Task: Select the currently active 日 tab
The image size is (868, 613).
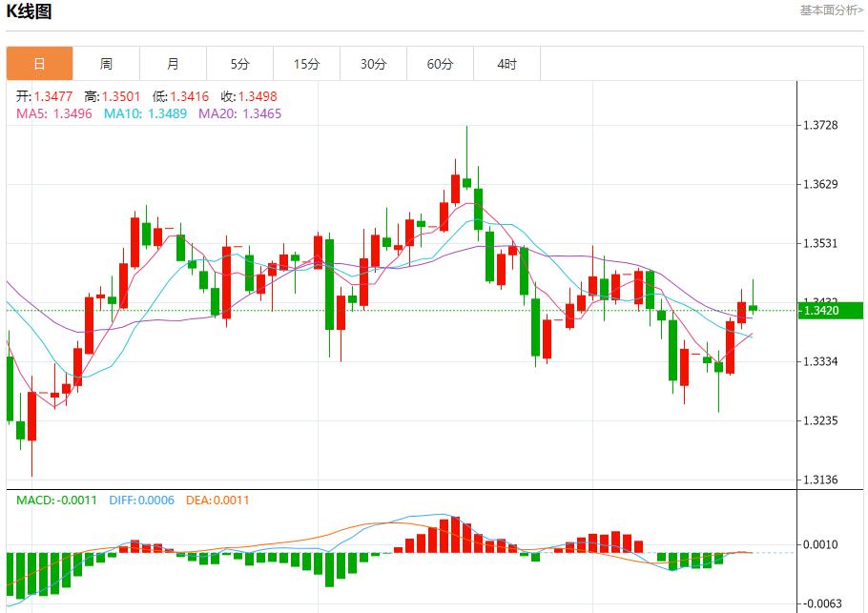Action: click(38, 63)
